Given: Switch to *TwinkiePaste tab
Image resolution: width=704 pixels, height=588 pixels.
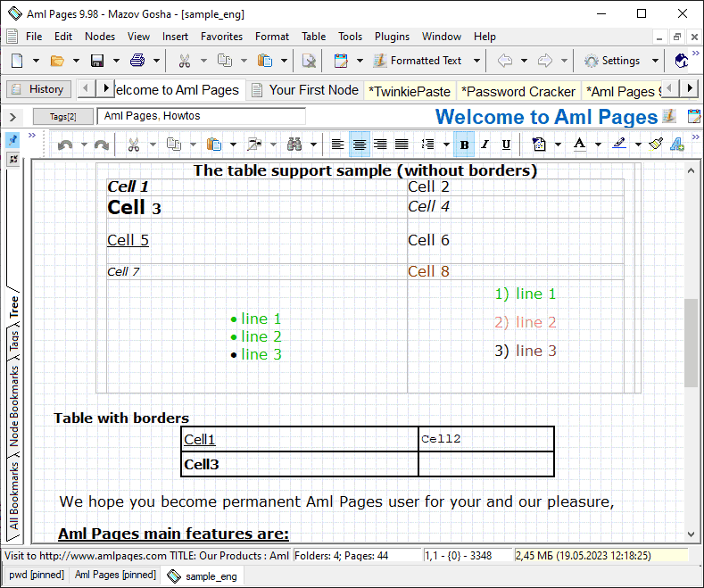Looking at the screenshot, I should coord(410,92).
